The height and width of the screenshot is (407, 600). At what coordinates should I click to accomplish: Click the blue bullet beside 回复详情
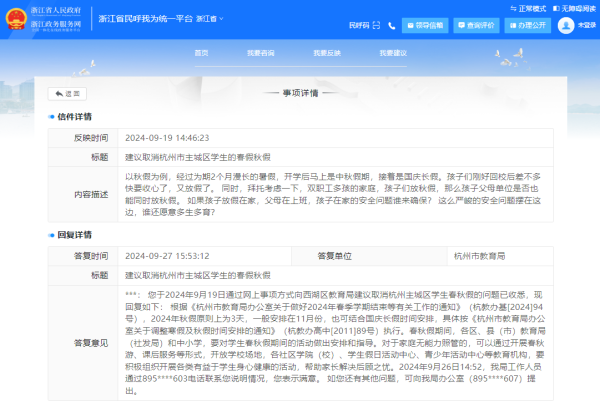coord(51,235)
